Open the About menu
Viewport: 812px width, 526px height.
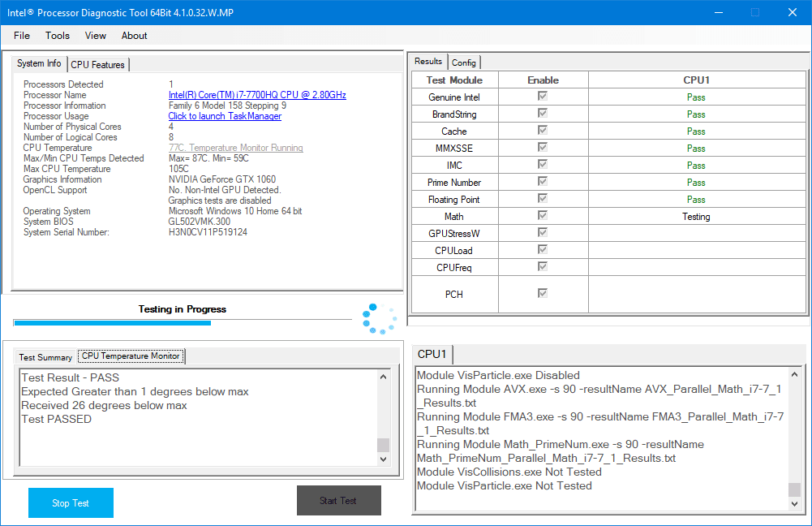click(135, 36)
